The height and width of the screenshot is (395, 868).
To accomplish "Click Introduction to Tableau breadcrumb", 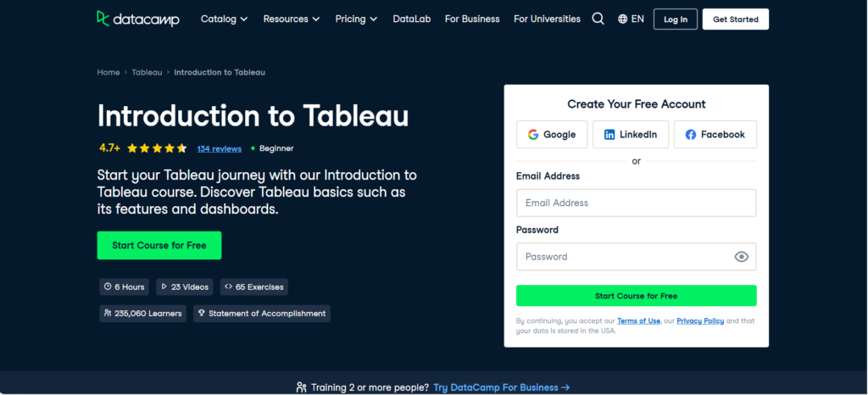I will [220, 72].
